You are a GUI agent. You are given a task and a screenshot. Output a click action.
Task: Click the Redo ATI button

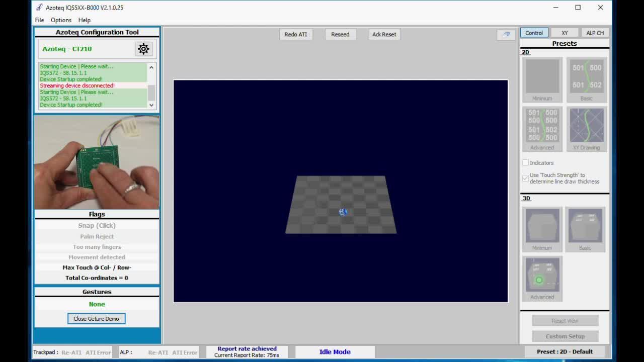(x=296, y=34)
